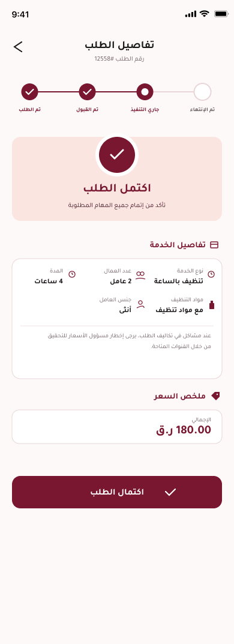234x644 pixels.
Task: Click the اكتمل الطلب status banner title
Action: (x=117, y=188)
